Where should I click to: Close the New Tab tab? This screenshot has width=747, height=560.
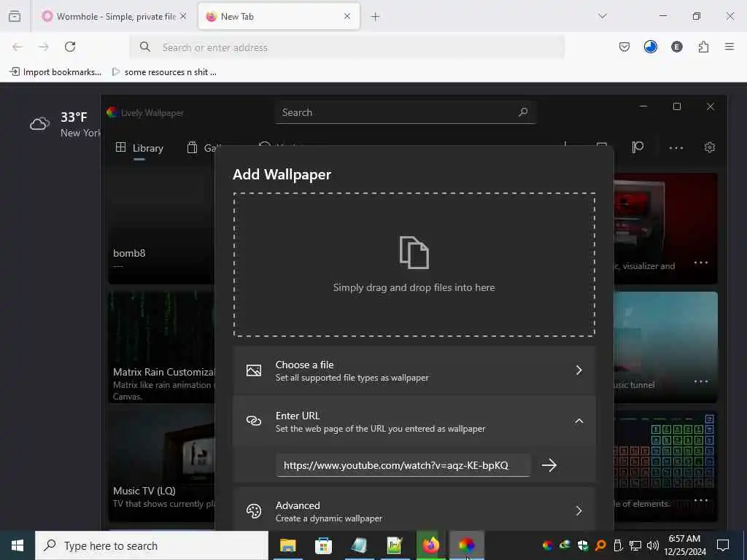(x=347, y=16)
